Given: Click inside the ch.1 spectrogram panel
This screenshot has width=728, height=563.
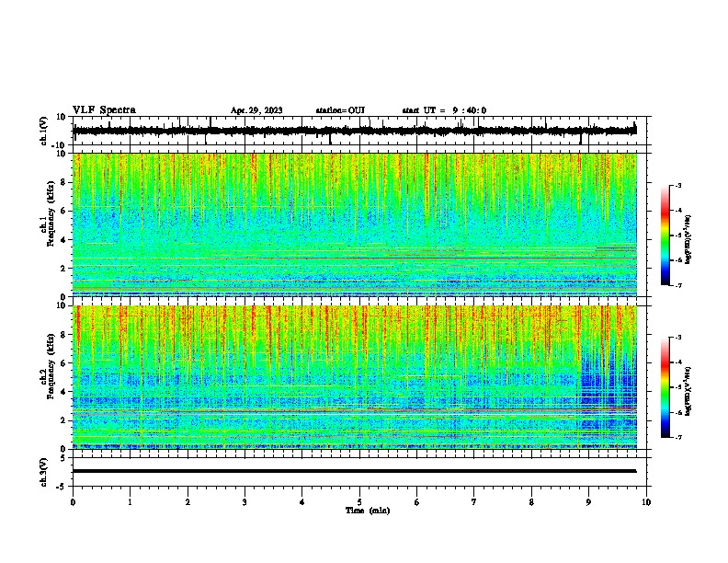Looking at the screenshot, I should [355, 224].
